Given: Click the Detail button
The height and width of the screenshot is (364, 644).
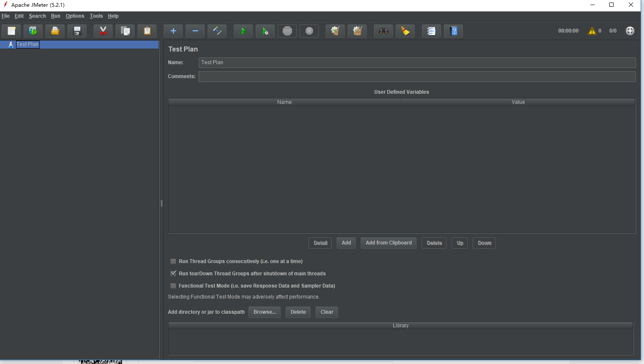Looking at the screenshot, I should pos(320,243).
